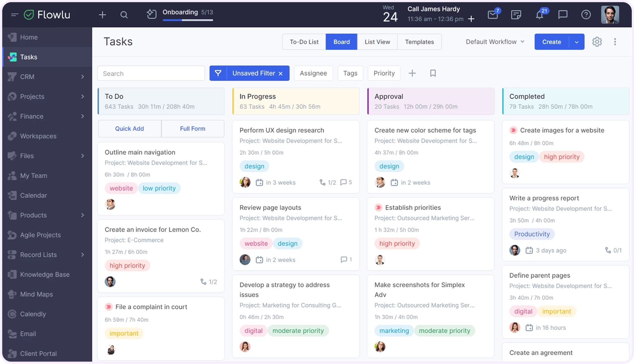This screenshot has width=634, height=364.
Task: Open the Tasks settings gear icon
Action: [x=597, y=42]
